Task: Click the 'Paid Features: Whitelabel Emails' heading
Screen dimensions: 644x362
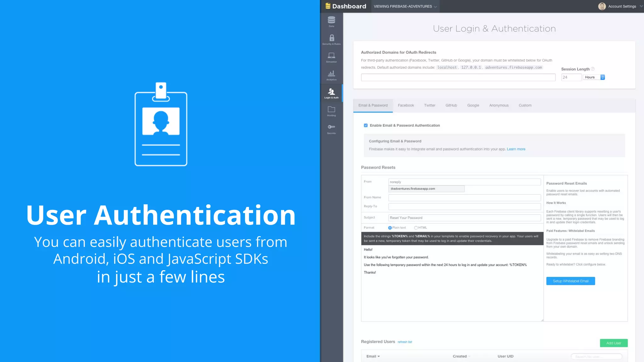Action: pyautogui.click(x=570, y=231)
